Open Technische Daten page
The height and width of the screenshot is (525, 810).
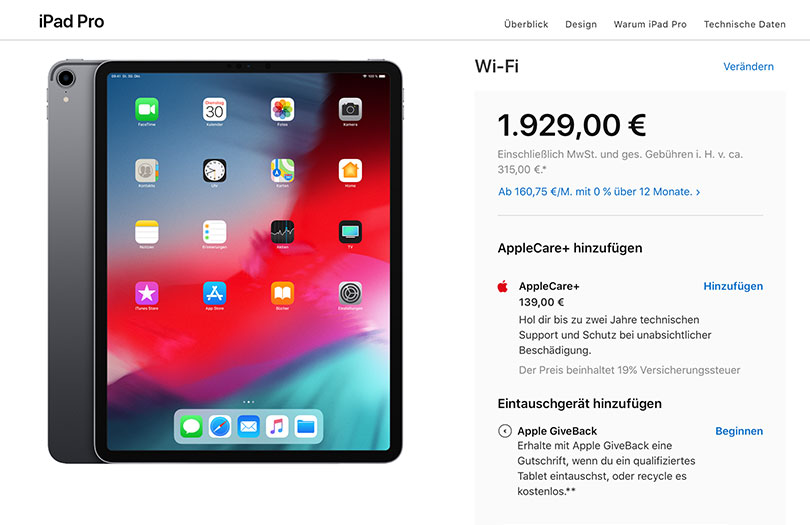(744, 24)
